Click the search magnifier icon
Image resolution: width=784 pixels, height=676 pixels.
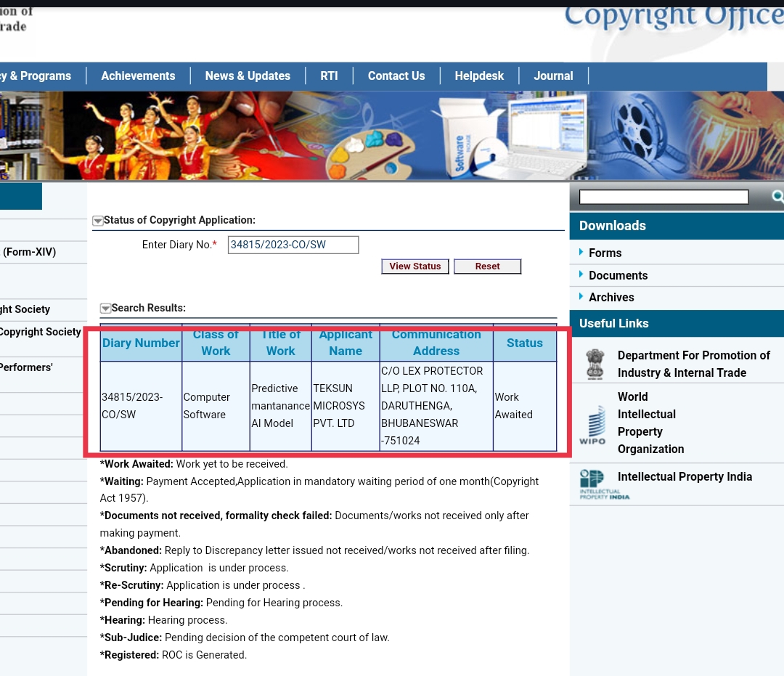tap(777, 196)
